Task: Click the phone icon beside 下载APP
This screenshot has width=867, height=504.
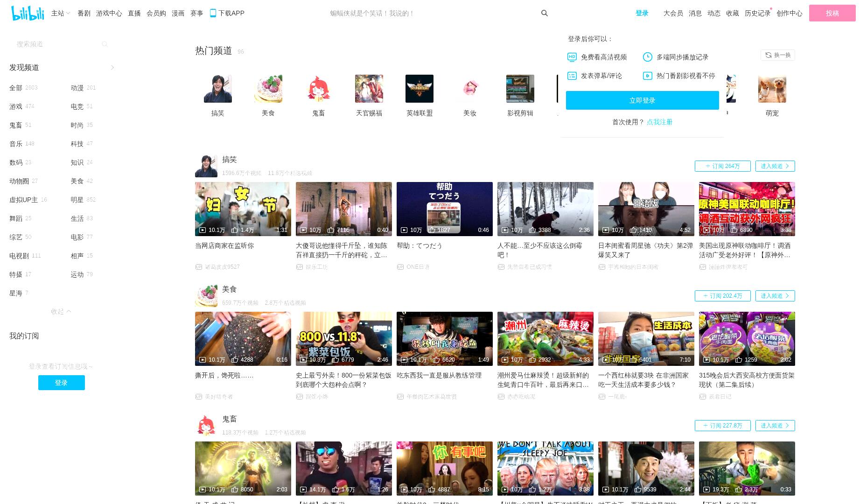Action: coord(213,13)
